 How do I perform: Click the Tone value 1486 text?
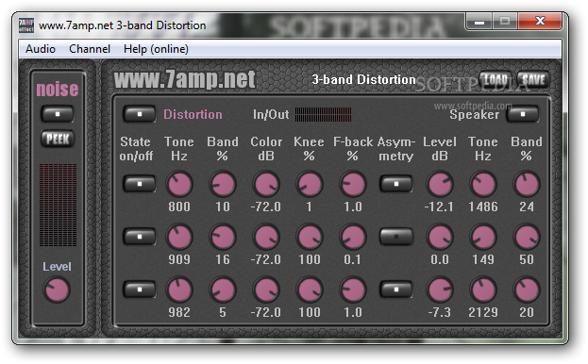click(483, 207)
